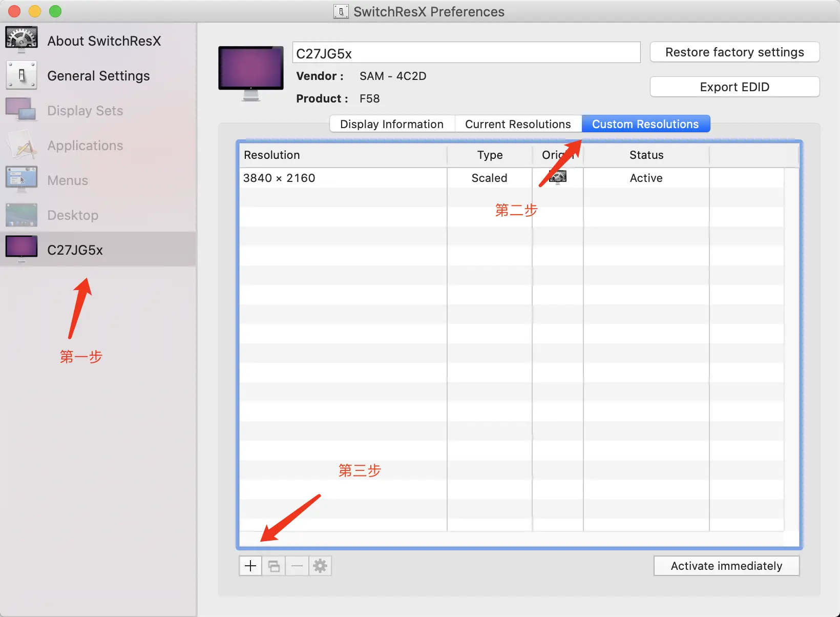Click Restore factory settings button
The height and width of the screenshot is (617, 840).
pos(734,52)
